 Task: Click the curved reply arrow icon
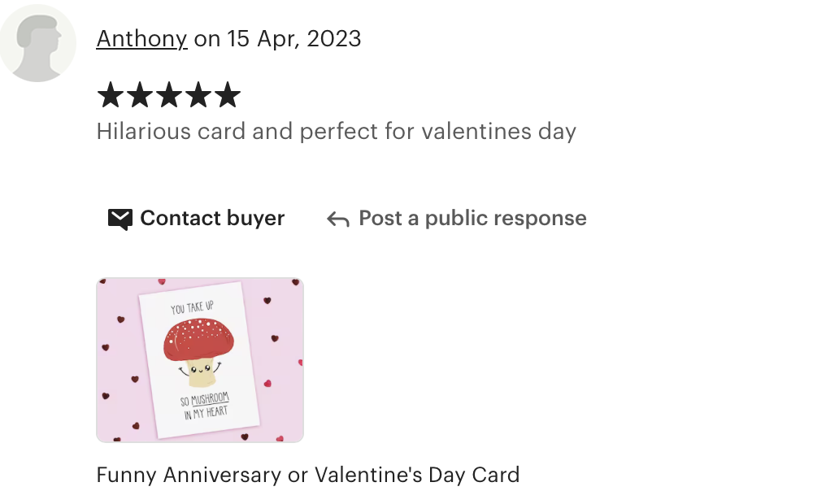[x=338, y=219]
